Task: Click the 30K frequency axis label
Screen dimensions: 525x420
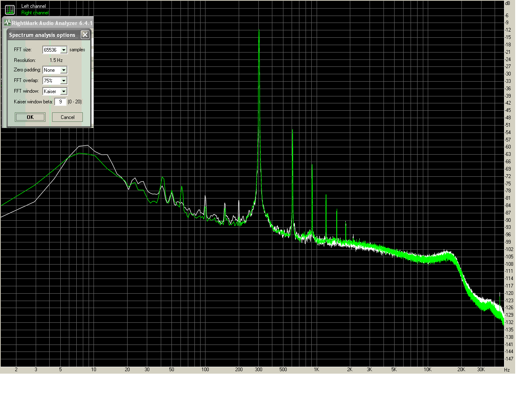Action: pos(481,370)
